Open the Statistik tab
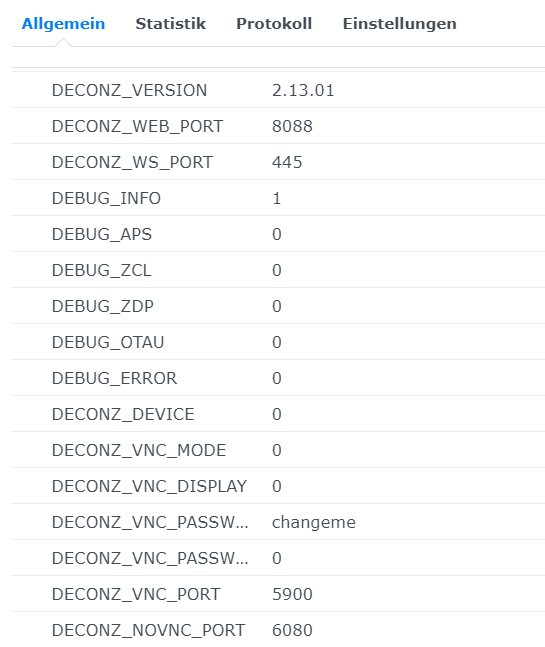This screenshot has height=647, width=545. click(x=170, y=24)
